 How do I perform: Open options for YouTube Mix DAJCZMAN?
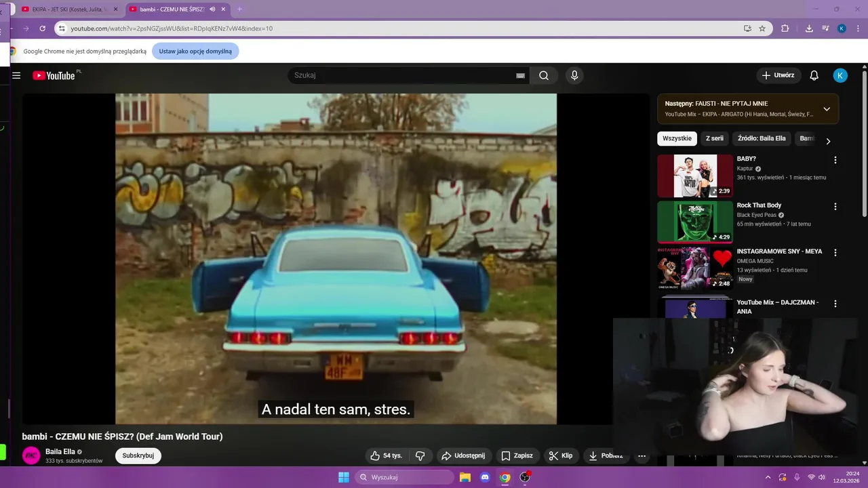[x=835, y=304]
